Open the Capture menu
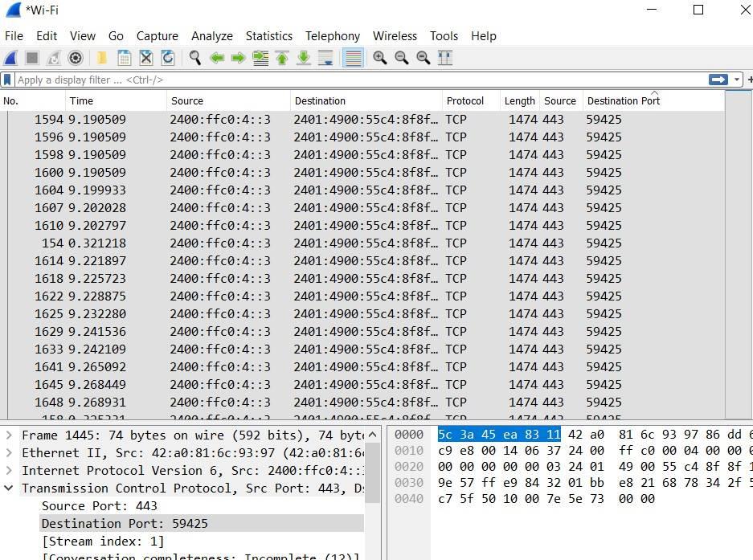The height and width of the screenshot is (560, 753). click(157, 36)
